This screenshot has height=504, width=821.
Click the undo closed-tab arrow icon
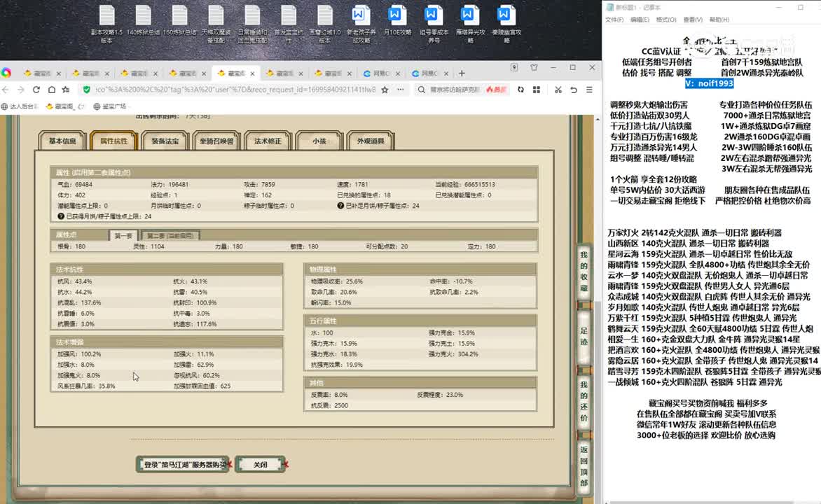click(574, 90)
